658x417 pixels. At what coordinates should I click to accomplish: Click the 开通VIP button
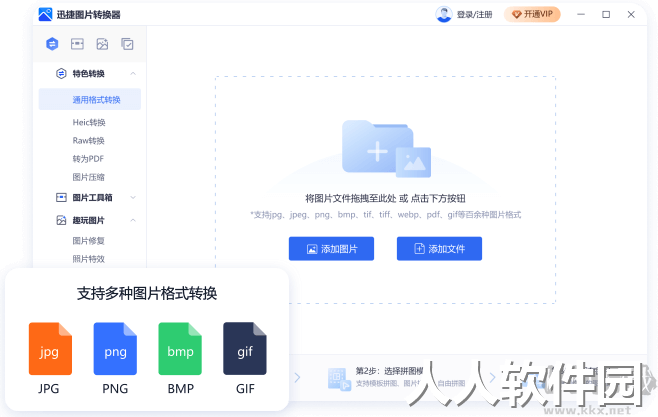(532, 14)
